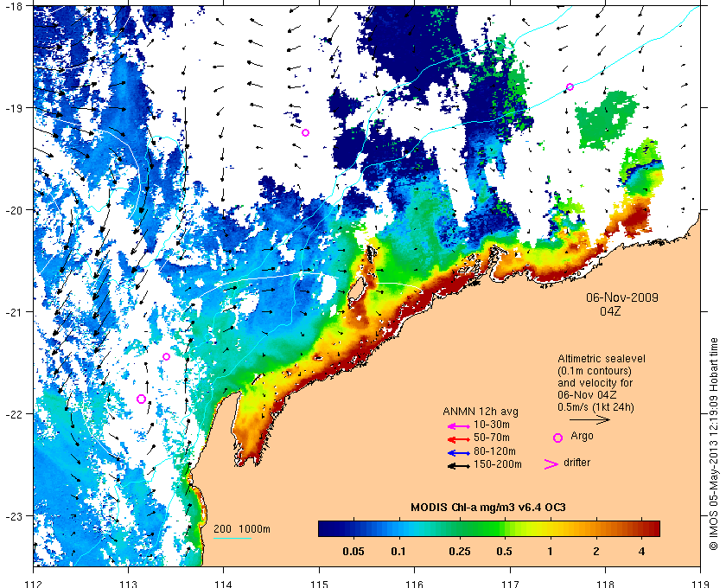
Task: Click the latitude axis label '-20'
Action: pos(13,210)
